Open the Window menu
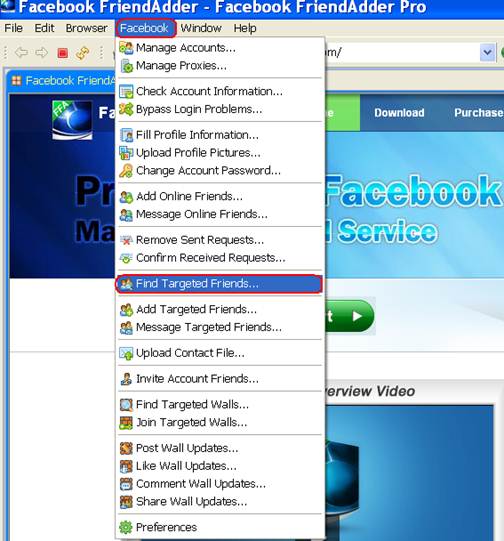 click(x=201, y=28)
